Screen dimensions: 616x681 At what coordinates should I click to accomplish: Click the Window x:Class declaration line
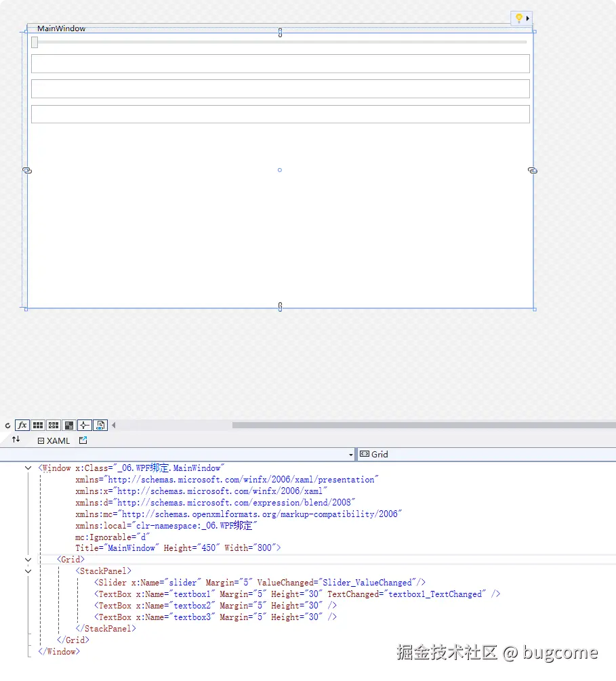tap(131, 468)
